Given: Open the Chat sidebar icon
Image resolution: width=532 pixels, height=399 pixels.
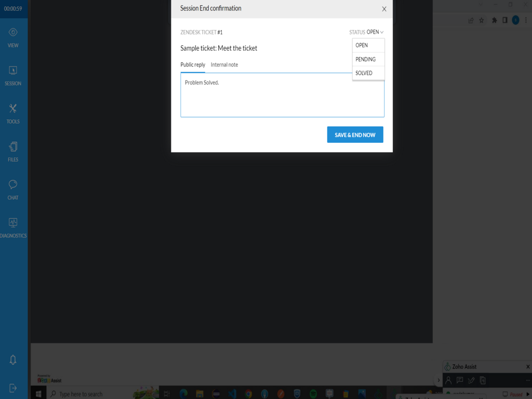Looking at the screenshot, I should click(x=13, y=189).
